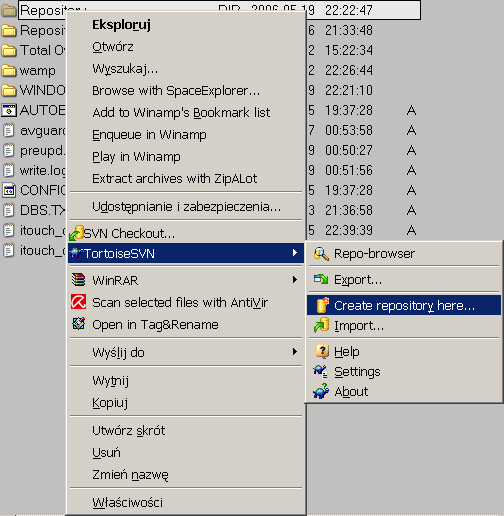The height and width of the screenshot is (516, 504).
Task: Open Właściwości from the context menu
Action: (186, 503)
